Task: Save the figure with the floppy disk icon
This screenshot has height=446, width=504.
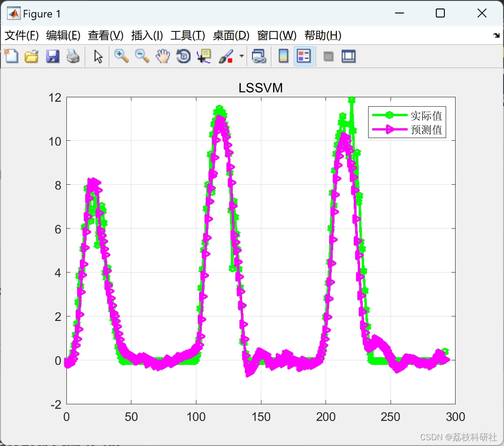Action: 52,56
